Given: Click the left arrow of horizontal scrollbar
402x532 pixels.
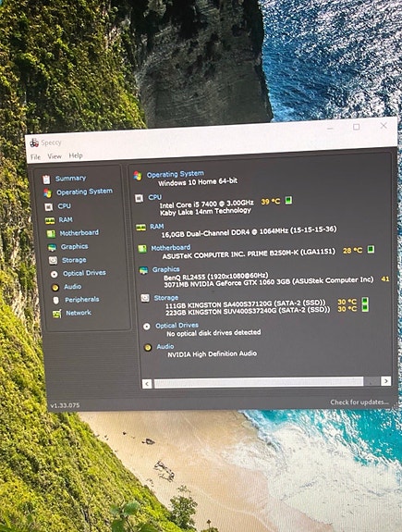Looking at the screenshot, I should 147,384.
